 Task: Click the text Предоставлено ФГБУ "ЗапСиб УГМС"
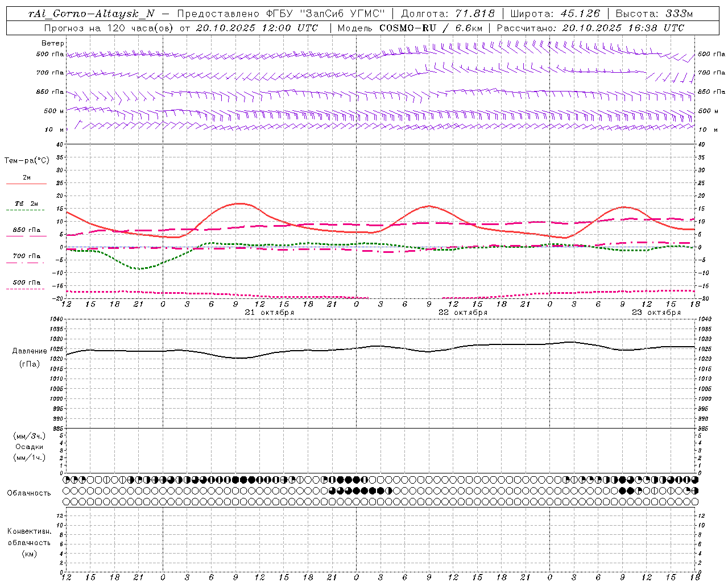[281, 14]
